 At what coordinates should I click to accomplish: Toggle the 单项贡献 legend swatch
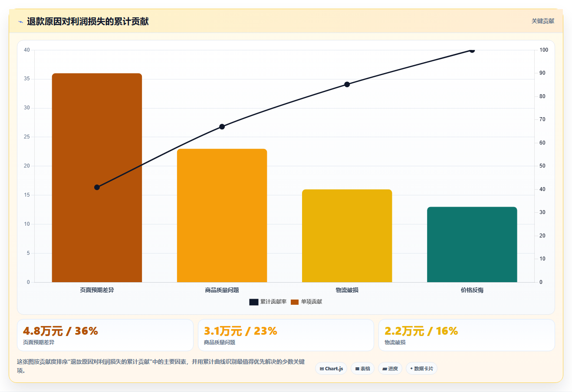click(x=295, y=302)
